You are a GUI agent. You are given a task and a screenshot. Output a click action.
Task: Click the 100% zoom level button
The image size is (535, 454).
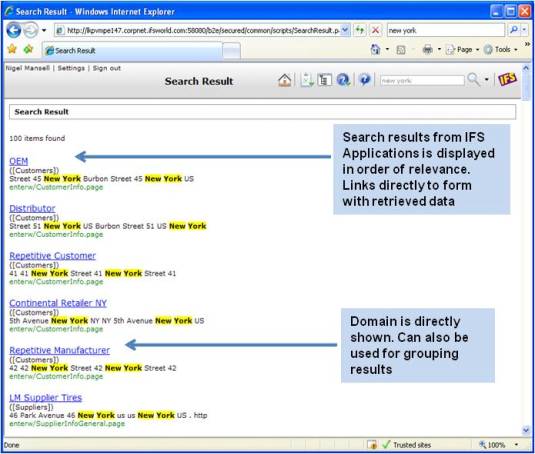pos(492,445)
